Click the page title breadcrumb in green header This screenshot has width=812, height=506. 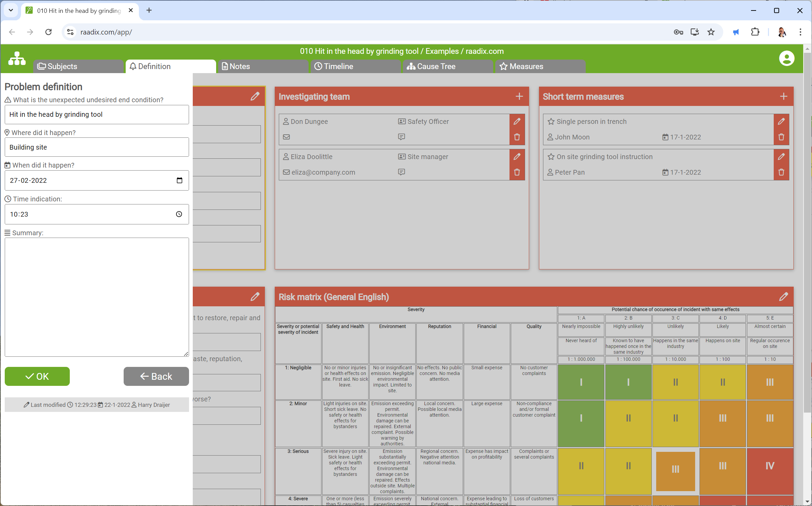coord(402,51)
